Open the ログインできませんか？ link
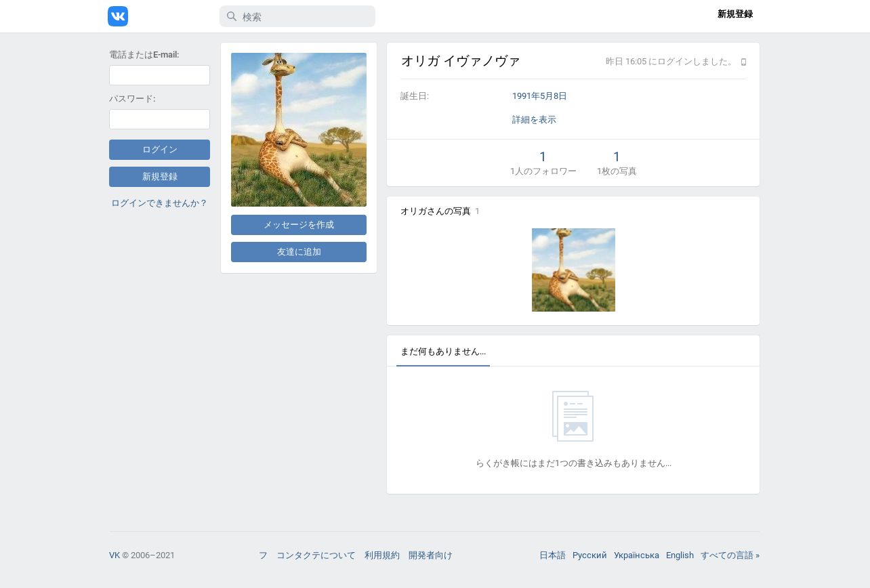The image size is (870, 588). tap(159, 203)
